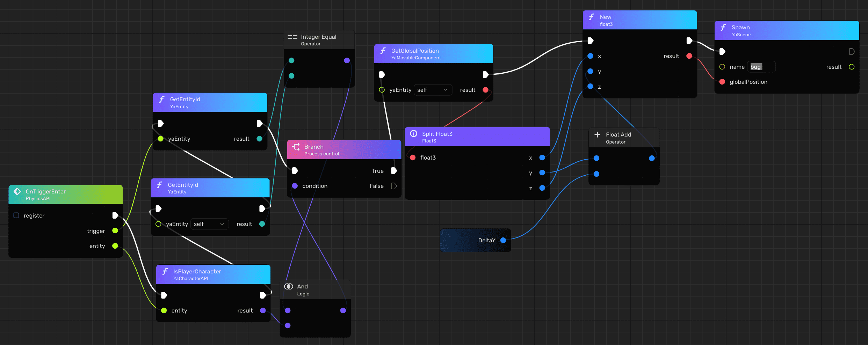Click the red globalPosition pin on Spawn
868x345 pixels.
722,82
